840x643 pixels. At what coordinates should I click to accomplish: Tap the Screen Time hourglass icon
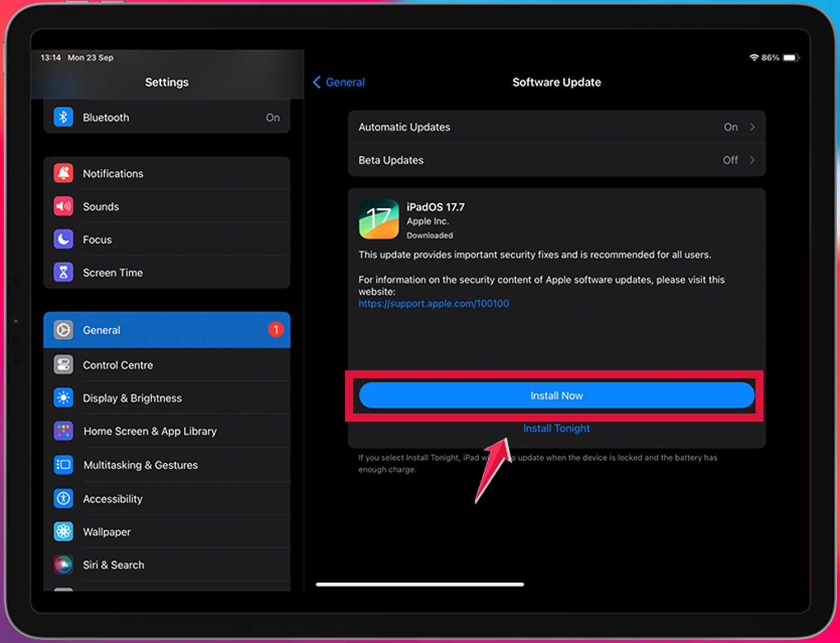[63, 272]
